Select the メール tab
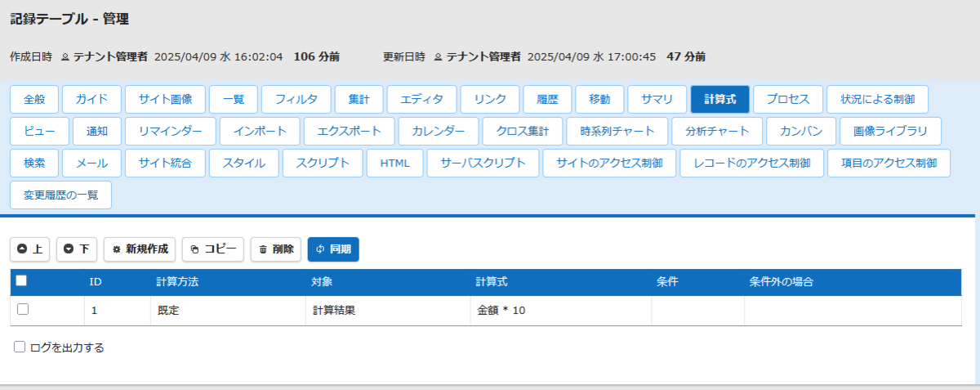The height and width of the screenshot is (390, 980). pos(91,163)
